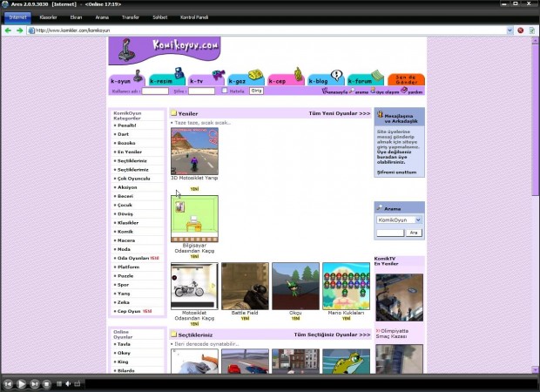
Task: Click the Komikoyun.com joystick logo
Action: (165, 51)
